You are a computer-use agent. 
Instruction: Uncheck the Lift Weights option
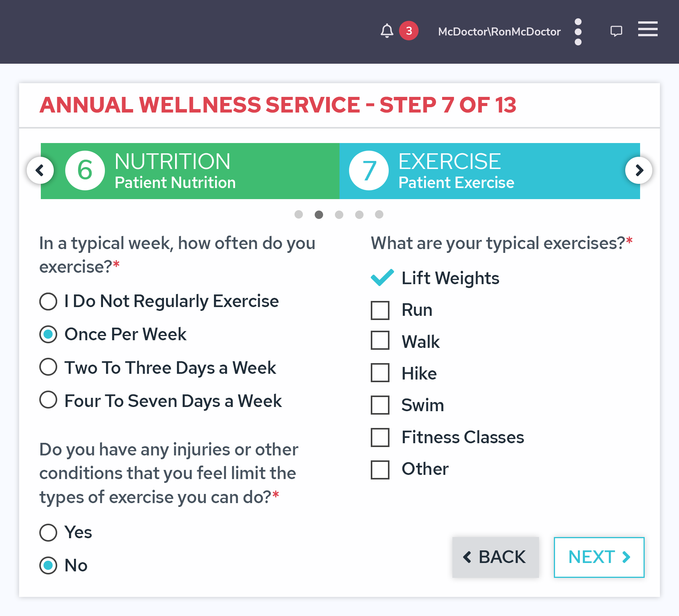coord(381,278)
